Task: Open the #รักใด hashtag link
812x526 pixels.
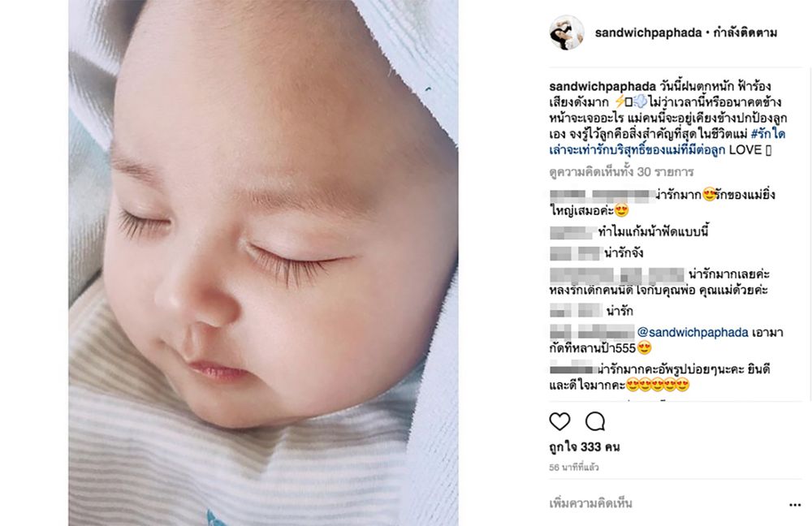Action: point(767,134)
